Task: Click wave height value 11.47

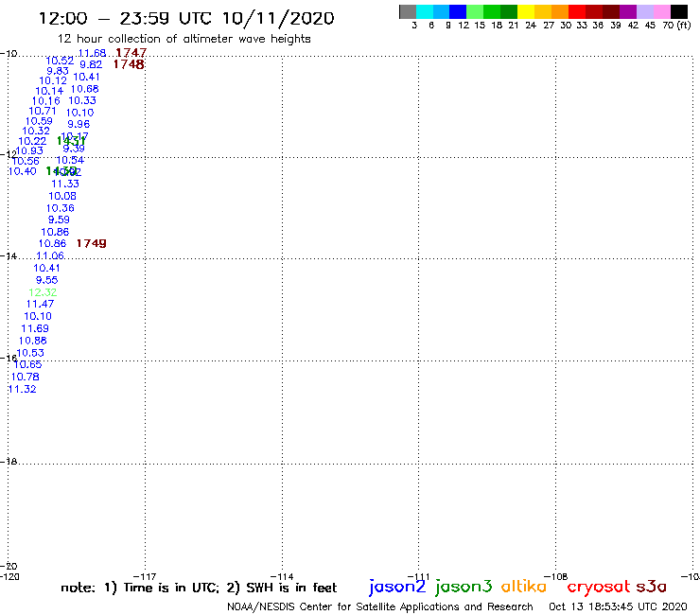Action: point(40,304)
